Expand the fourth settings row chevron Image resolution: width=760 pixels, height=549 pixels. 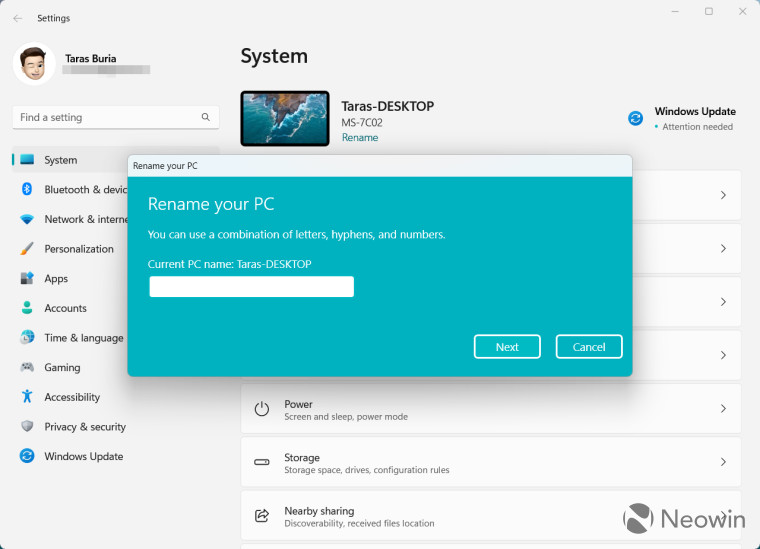(723, 355)
